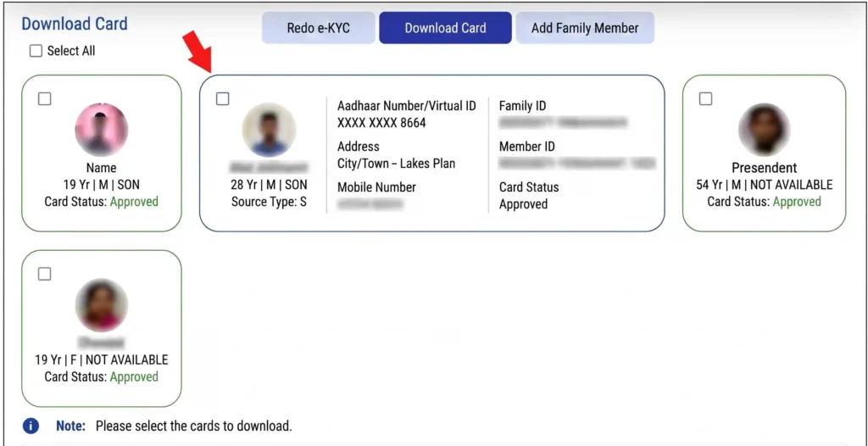Image resolution: width=868 pixels, height=446 pixels.
Task: Click the Family ID label
Action: [522, 105]
